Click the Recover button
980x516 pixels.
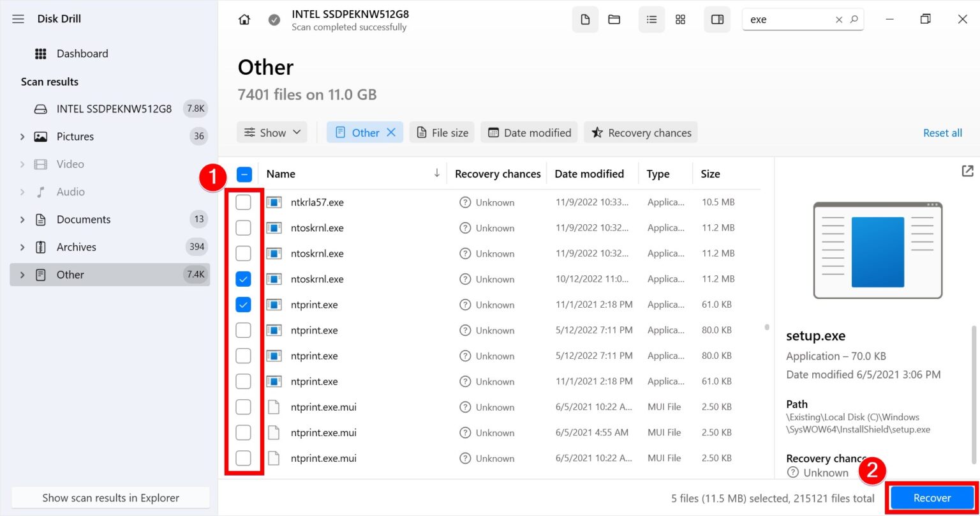(x=932, y=497)
